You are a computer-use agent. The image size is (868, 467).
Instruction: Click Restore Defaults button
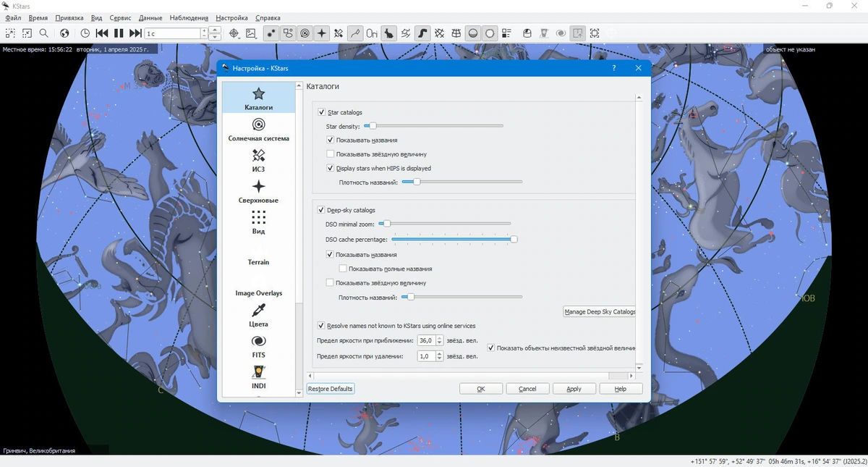331,389
